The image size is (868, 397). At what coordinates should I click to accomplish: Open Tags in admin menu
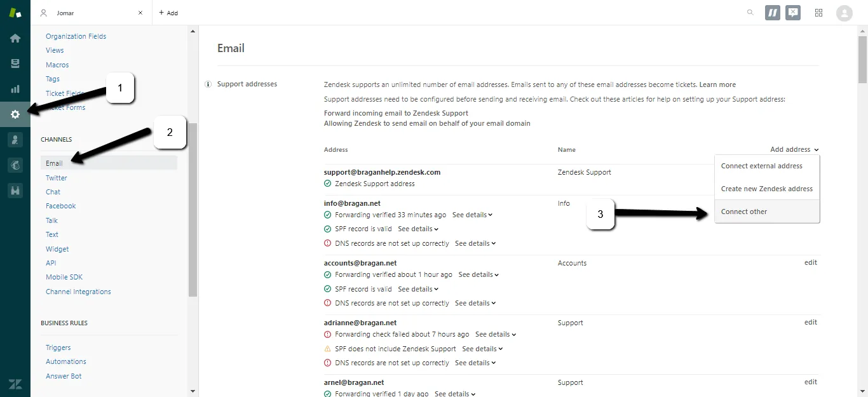point(53,79)
